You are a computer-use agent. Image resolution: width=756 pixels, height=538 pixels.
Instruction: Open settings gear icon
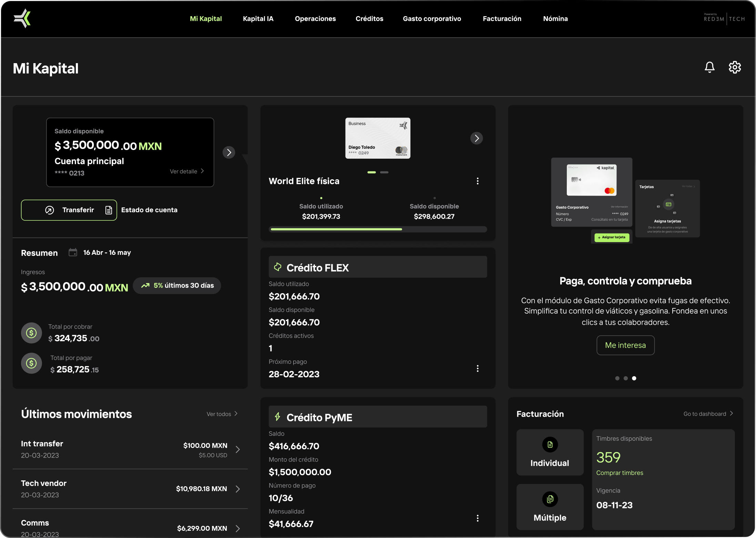(735, 67)
